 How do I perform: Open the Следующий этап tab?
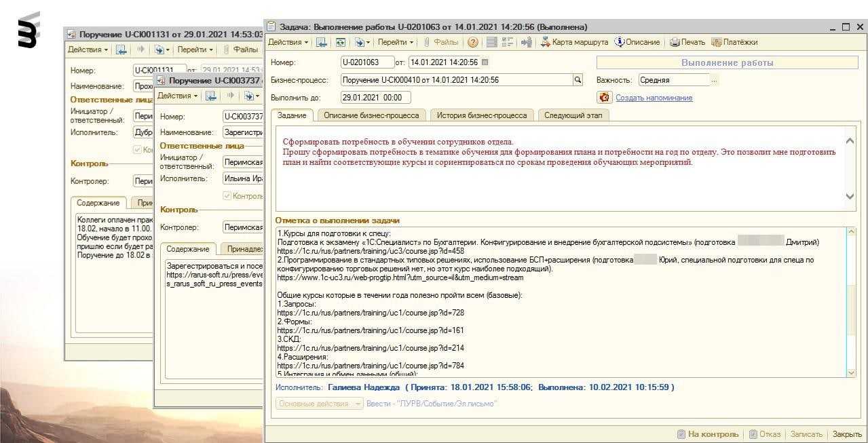573,115
